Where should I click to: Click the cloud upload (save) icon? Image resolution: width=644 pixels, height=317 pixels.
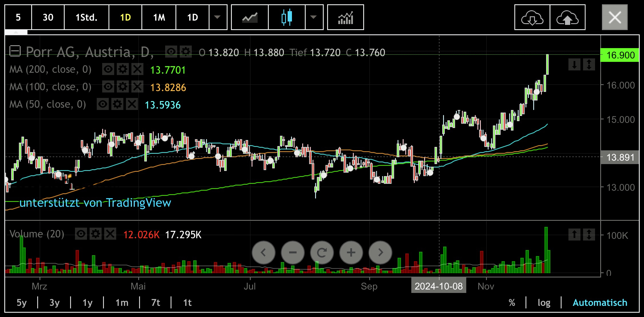[x=568, y=17]
